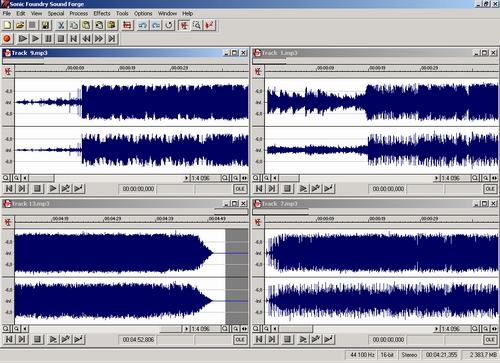The width and height of the screenshot is (500, 363).
Task: Open the Tools menu
Action: pyautogui.click(x=122, y=13)
